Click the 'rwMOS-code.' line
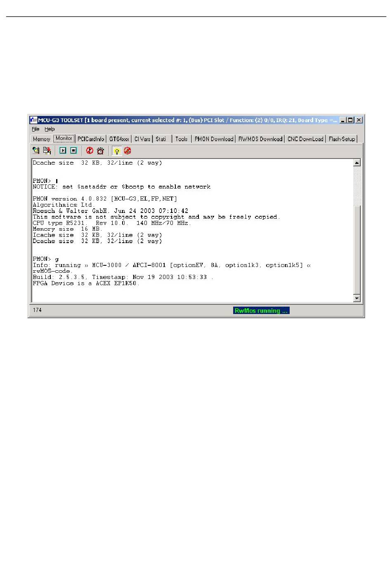392x586 pixels. click(x=53, y=271)
